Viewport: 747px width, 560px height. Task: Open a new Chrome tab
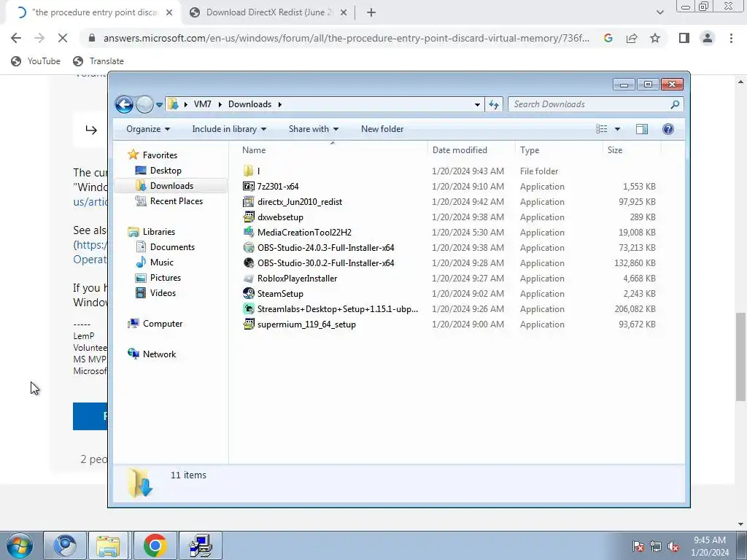(x=371, y=13)
